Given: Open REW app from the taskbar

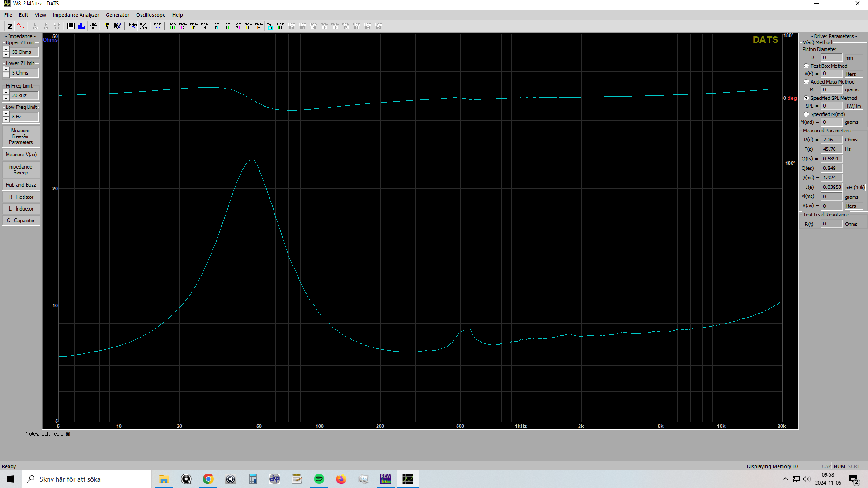Looking at the screenshot, I should pos(386,479).
